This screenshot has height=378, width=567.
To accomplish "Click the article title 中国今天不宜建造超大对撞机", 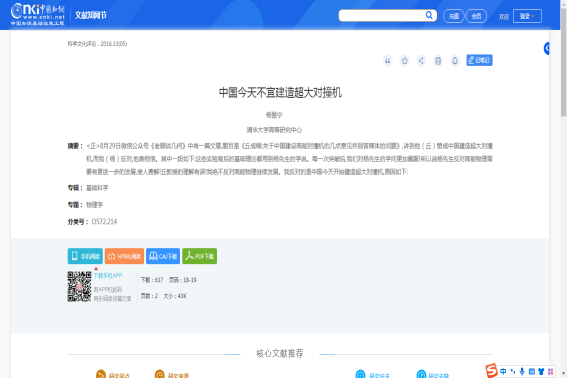I will point(280,93).
